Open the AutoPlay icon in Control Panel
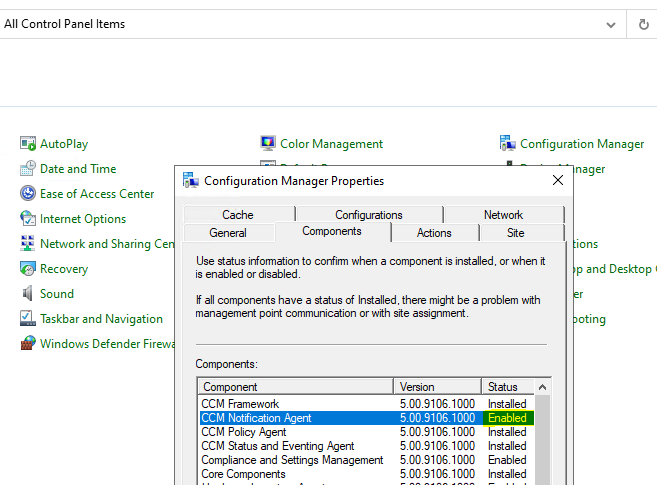Screen dimensions: 657x485 [28, 144]
